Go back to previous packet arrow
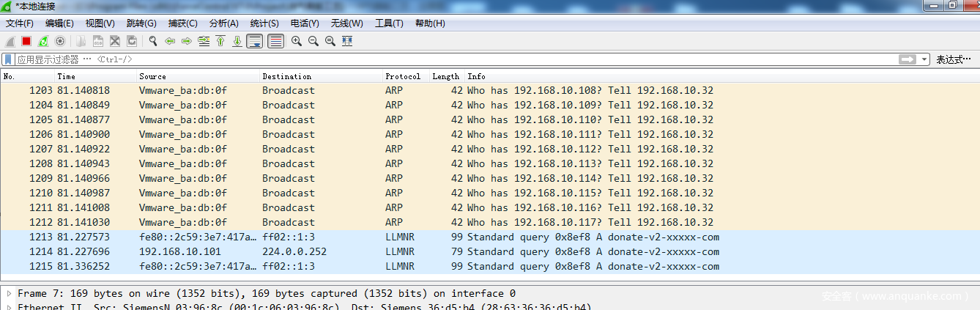 coord(170,41)
